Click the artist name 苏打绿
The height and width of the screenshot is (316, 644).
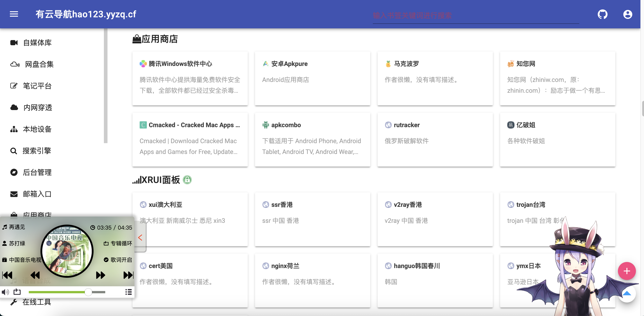point(17,244)
